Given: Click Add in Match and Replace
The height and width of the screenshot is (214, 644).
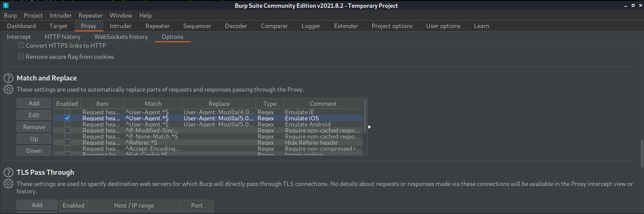Looking at the screenshot, I should click(34, 103).
